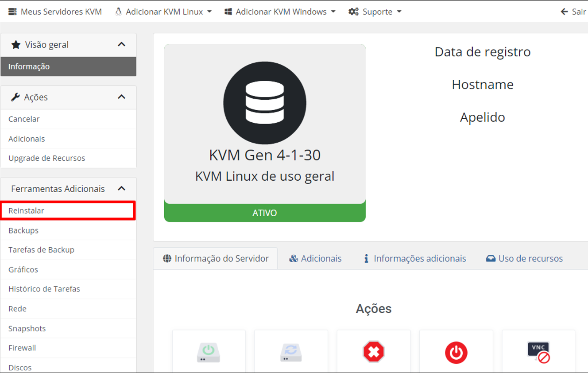Click the large database server icon
Screen dimensions: 588x373
[265, 103]
